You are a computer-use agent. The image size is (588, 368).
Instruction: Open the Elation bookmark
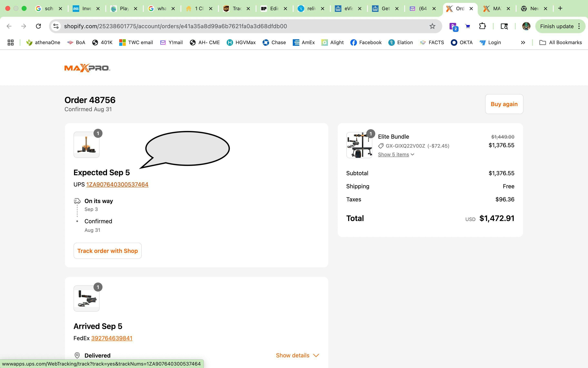pyautogui.click(x=401, y=43)
